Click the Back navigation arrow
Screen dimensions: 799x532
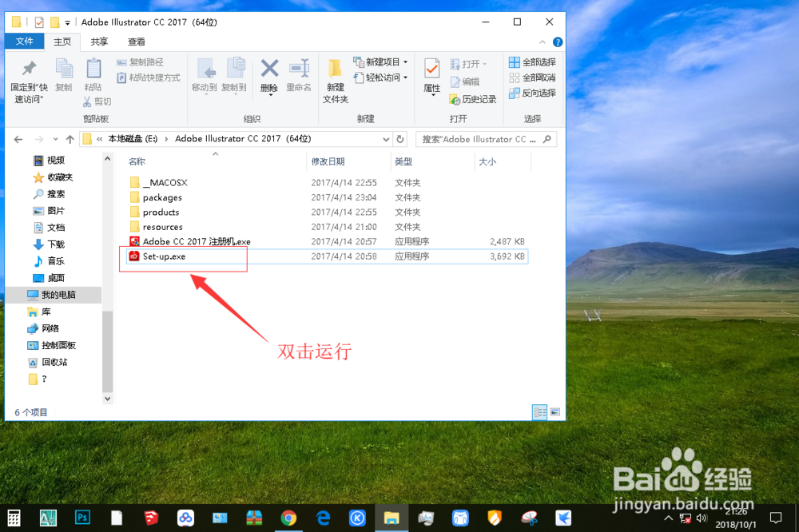click(x=18, y=139)
